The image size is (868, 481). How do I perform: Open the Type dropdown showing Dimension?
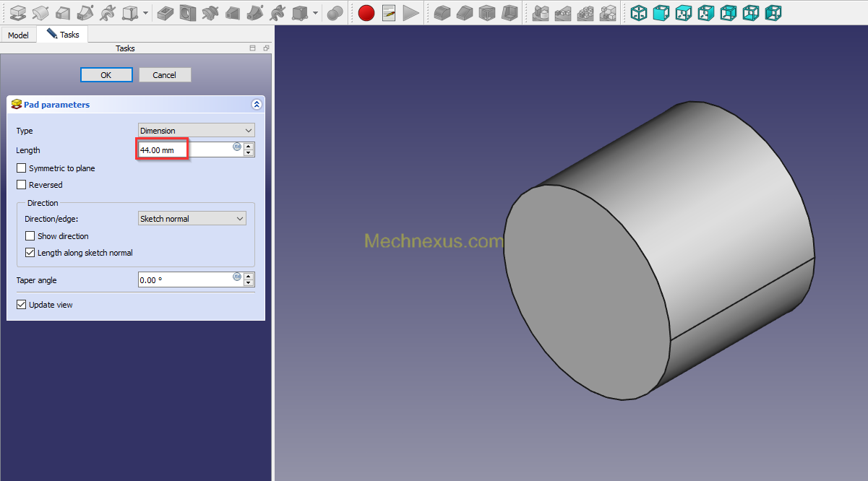tap(197, 131)
